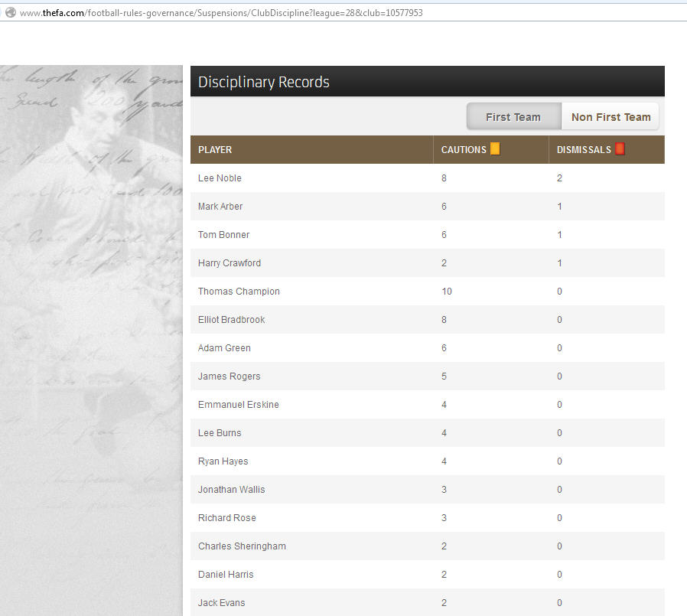The height and width of the screenshot is (616, 687).
Task: Select player name Jack Evans
Action: (221, 603)
